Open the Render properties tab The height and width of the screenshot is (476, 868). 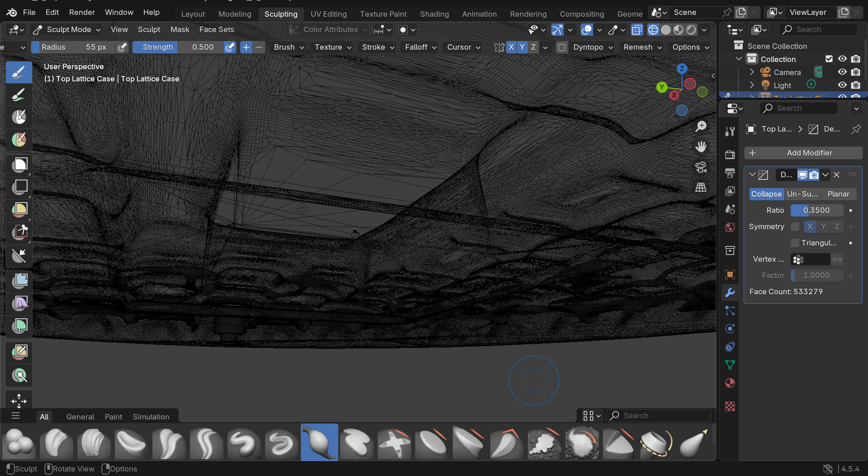(730, 155)
